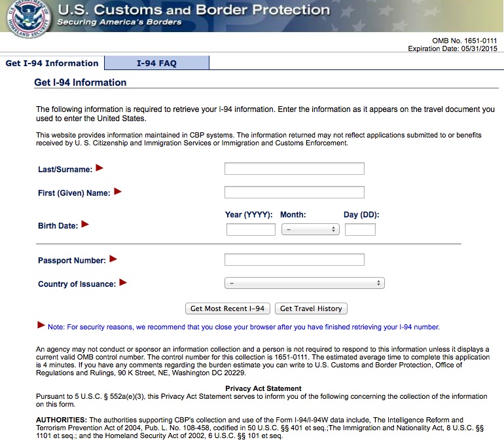
Task: Click the 'U.S. Customs and Border Protection' banner title
Action: pos(194,10)
